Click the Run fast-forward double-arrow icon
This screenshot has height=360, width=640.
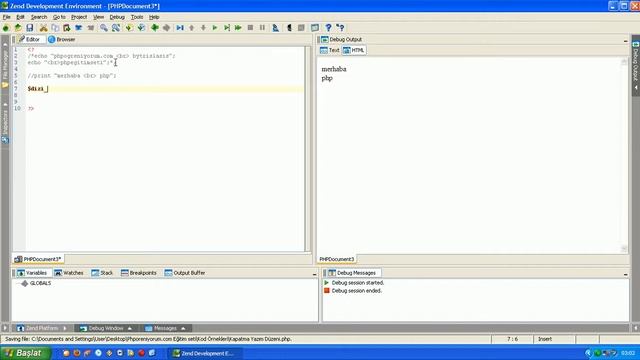point(238,28)
